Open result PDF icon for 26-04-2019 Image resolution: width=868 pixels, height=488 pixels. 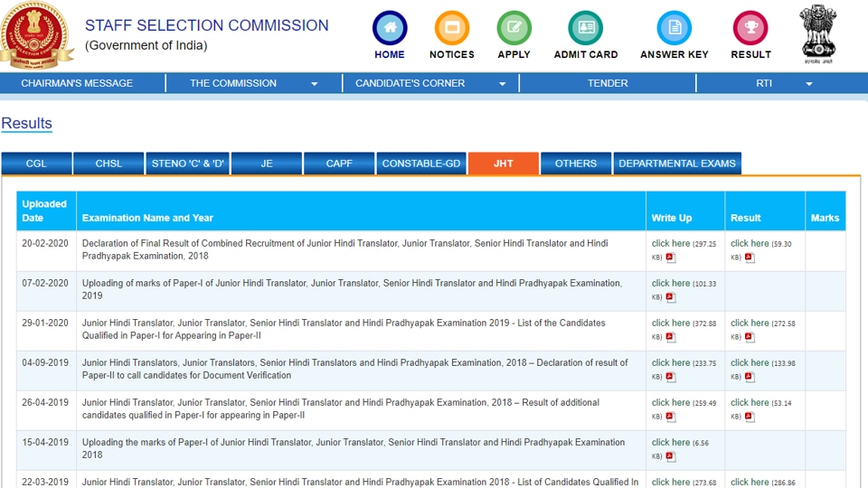[750, 417]
